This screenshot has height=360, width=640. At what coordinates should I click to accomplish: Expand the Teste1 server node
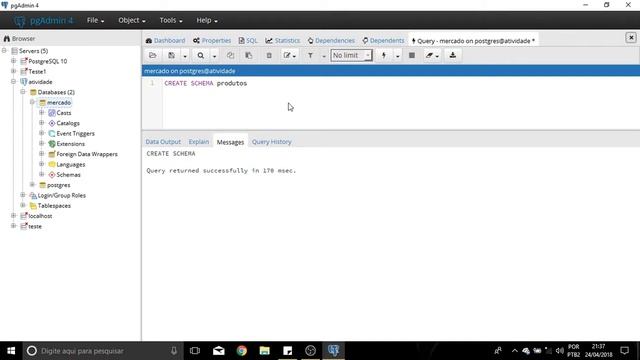[x=13, y=71]
